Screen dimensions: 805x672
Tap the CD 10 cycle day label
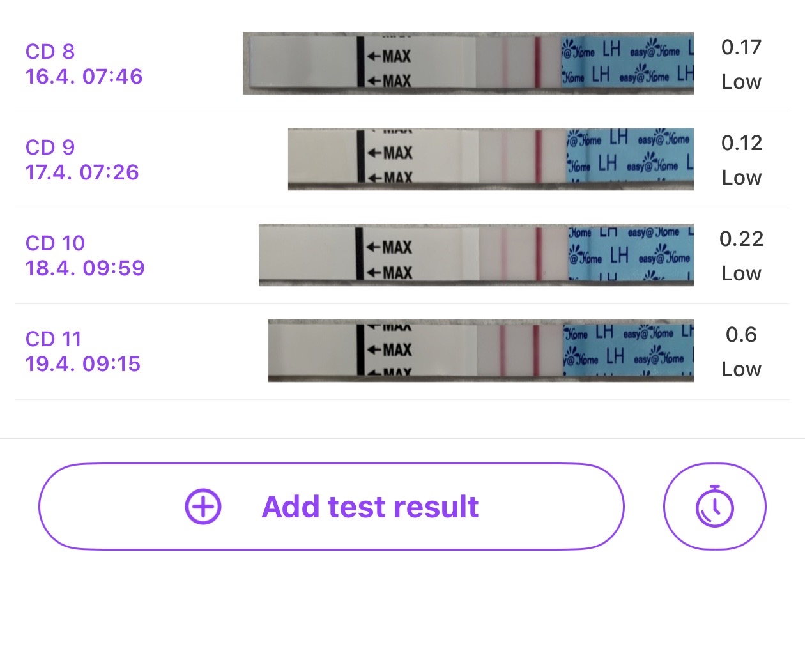pos(55,243)
